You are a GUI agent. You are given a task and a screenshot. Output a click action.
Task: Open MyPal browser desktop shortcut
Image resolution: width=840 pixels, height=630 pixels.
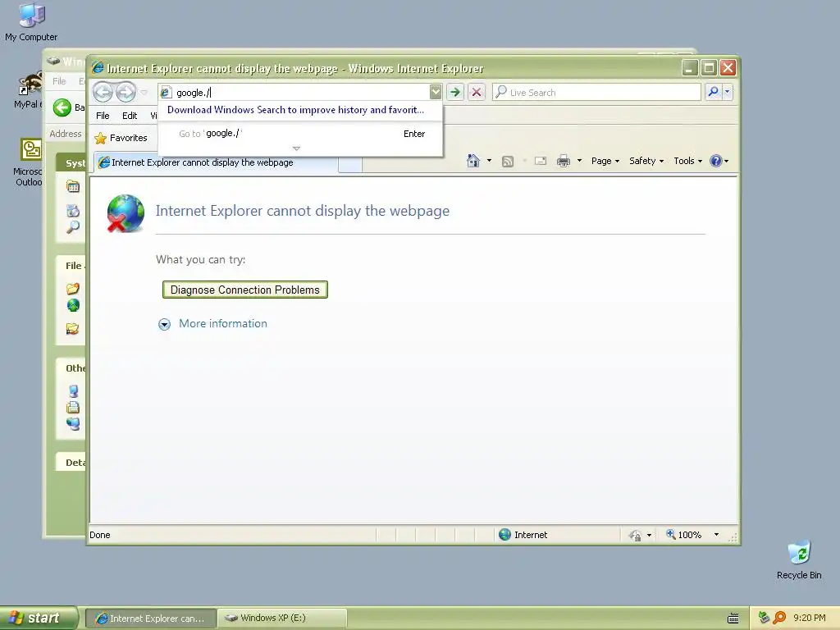28,90
